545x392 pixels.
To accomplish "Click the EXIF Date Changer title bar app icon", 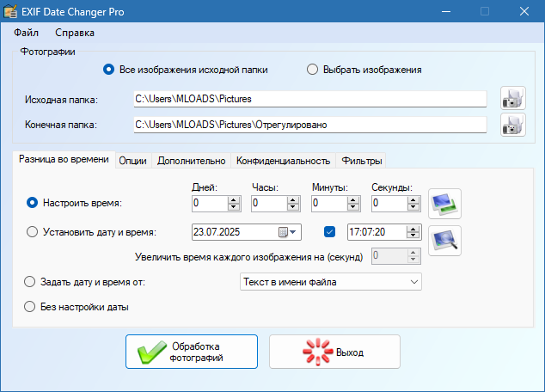I will point(10,11).
